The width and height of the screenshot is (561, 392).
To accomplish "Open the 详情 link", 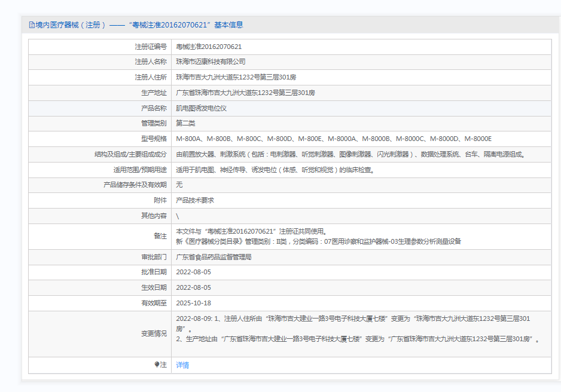I will coord(182,365).
